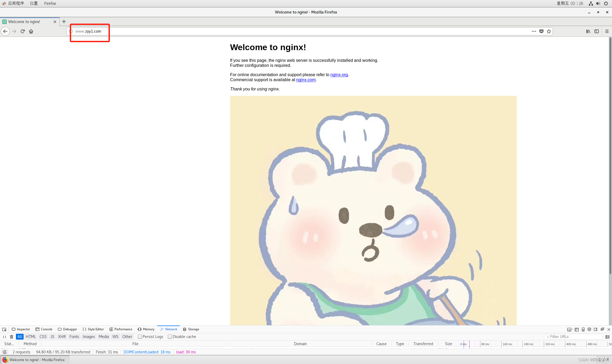612x364 pixels.
Task: Sort by File column header
Action: coord(135,344)
